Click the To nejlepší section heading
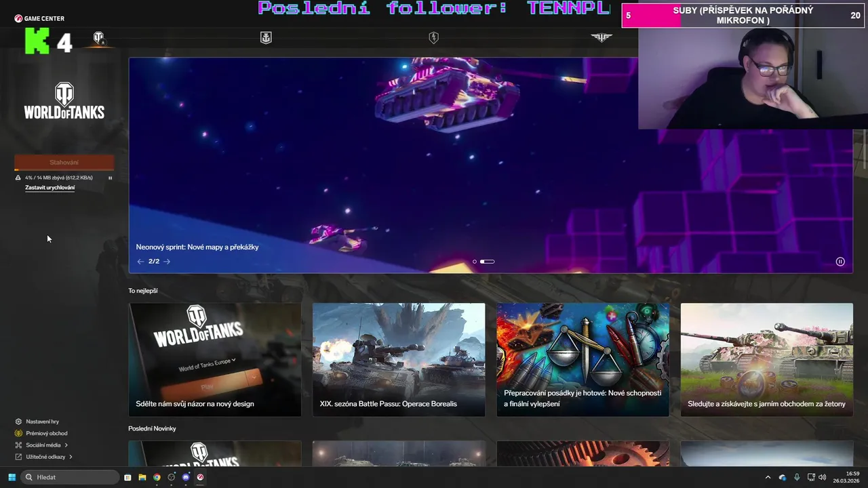Viewport: 868px width, 488px height. tap(143, 291)
